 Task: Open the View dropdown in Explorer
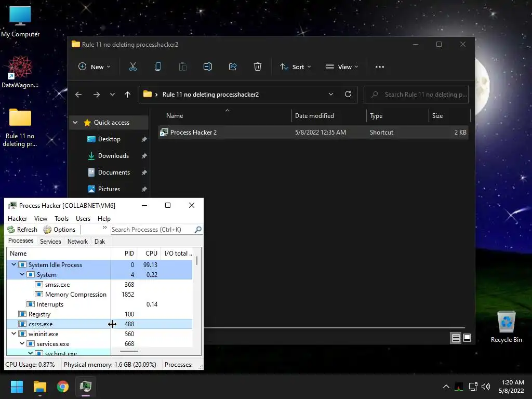click(x=342, y=67)
